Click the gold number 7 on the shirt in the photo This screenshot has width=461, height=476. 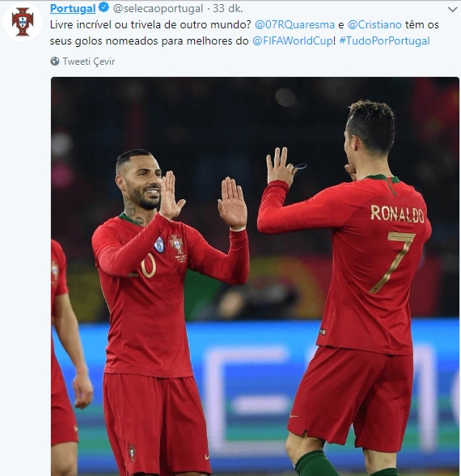click(x=392, y=262)
